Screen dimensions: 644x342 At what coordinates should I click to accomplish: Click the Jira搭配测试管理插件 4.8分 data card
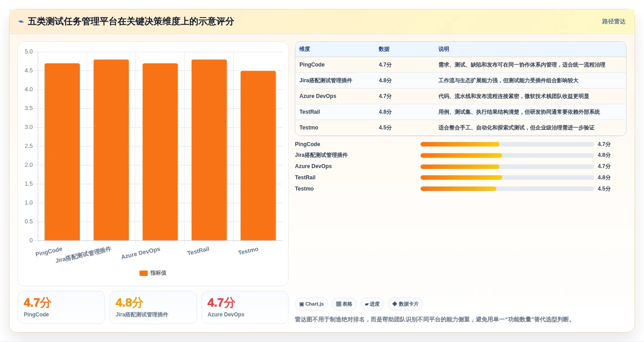(153, 307)
